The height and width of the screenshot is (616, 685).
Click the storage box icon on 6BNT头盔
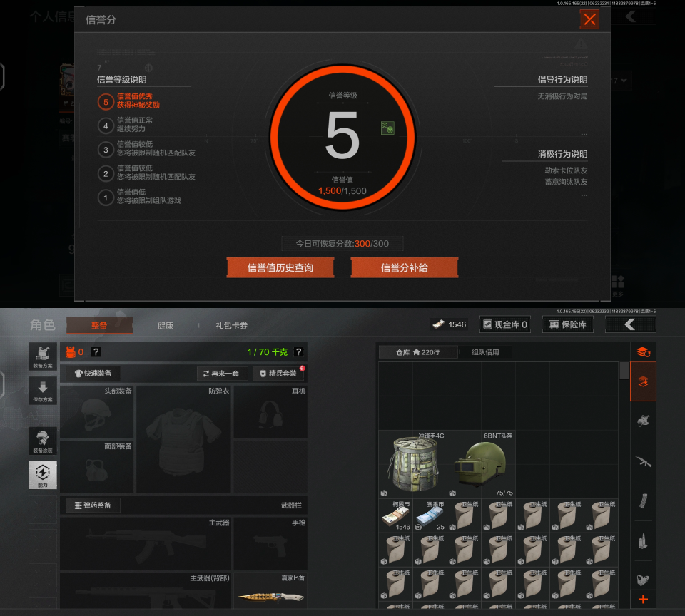(x=452, y=493)
